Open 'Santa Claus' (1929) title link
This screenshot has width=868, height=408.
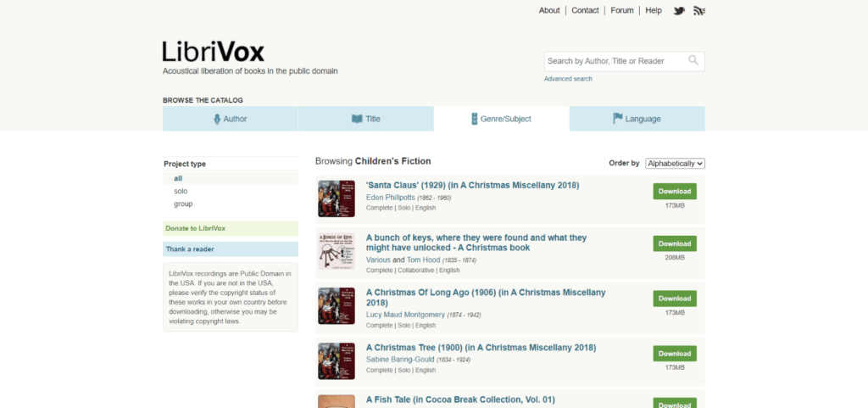click(x=473, y=186)
